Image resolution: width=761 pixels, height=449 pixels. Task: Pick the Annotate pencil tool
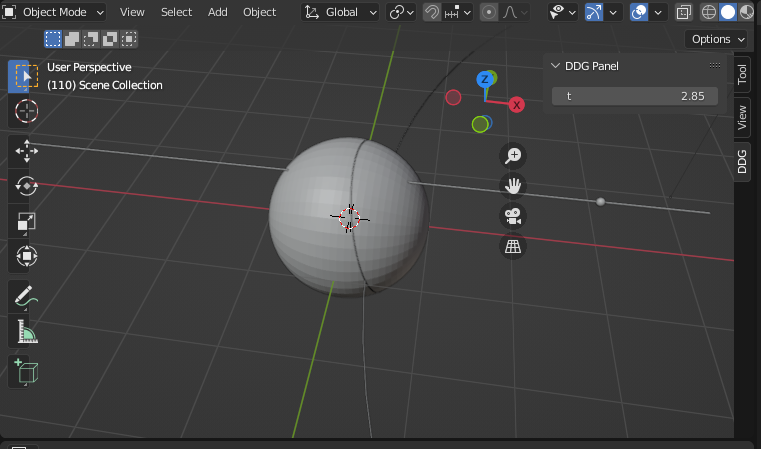pyautogui.click(x=27, y=296)
